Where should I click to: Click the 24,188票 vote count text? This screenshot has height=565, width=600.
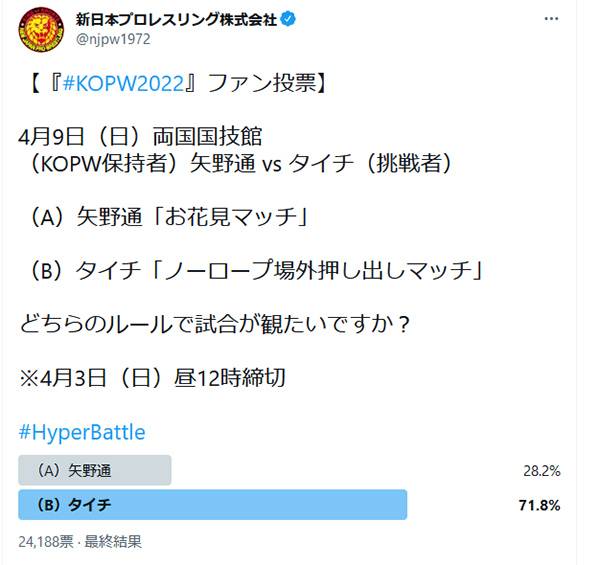46,542
